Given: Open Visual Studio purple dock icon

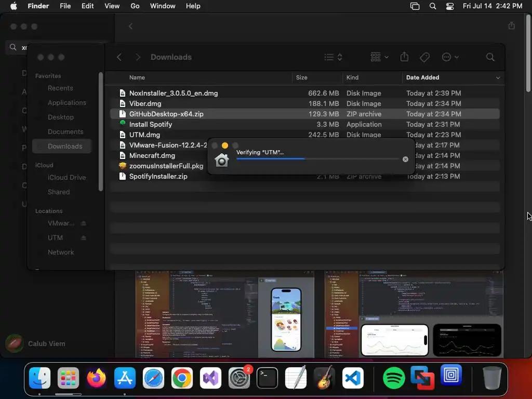Looking at the screenshot, I should pos(210,378).
